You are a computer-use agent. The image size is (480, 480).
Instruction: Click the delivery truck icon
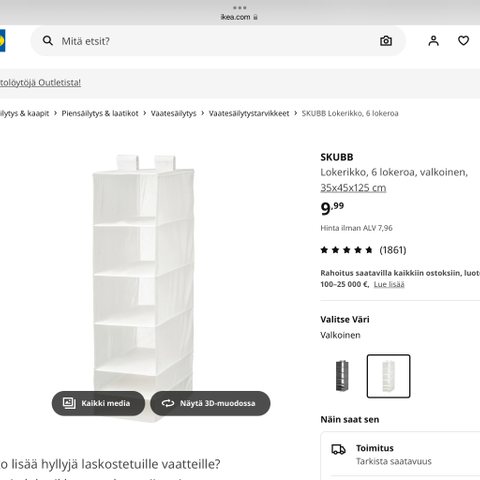point(338,449)
